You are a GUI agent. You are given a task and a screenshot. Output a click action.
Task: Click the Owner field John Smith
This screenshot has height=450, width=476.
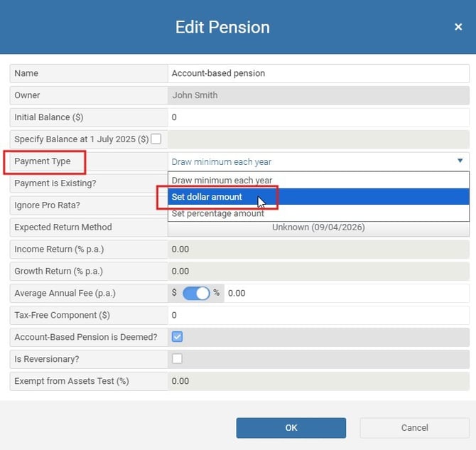point(318,95)
